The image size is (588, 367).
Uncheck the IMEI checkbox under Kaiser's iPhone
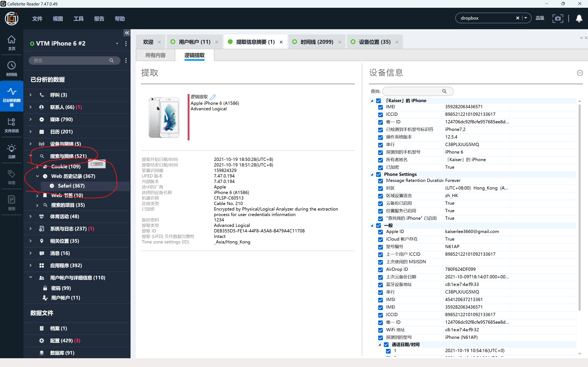380,107
